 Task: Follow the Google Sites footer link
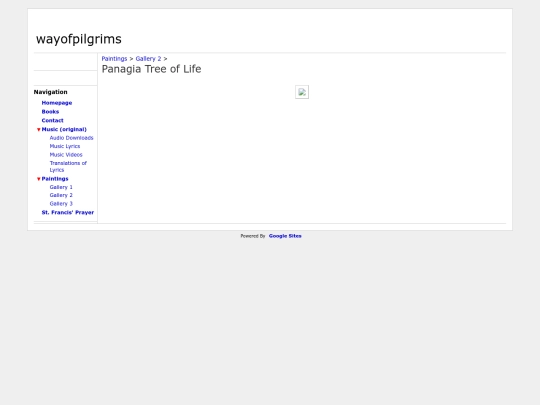[285, 236]
